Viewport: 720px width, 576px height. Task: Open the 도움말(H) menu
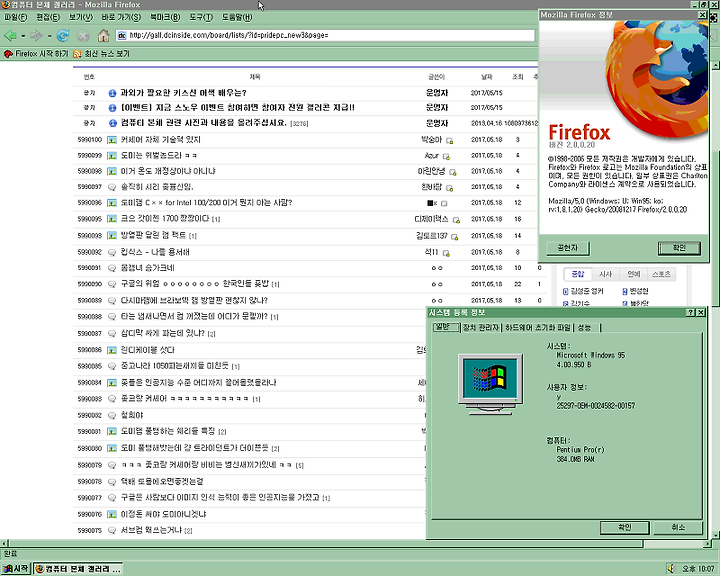tap(237, 17)
